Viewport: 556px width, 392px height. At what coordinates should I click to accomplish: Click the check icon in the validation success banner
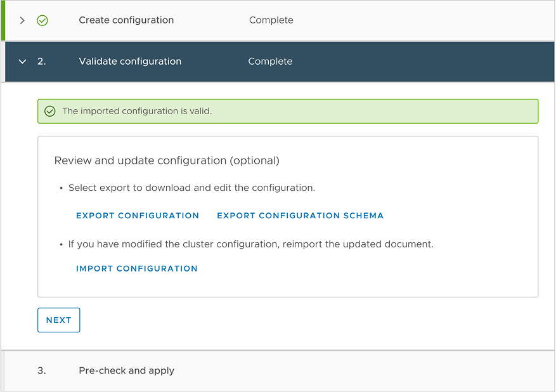point(49,110)
